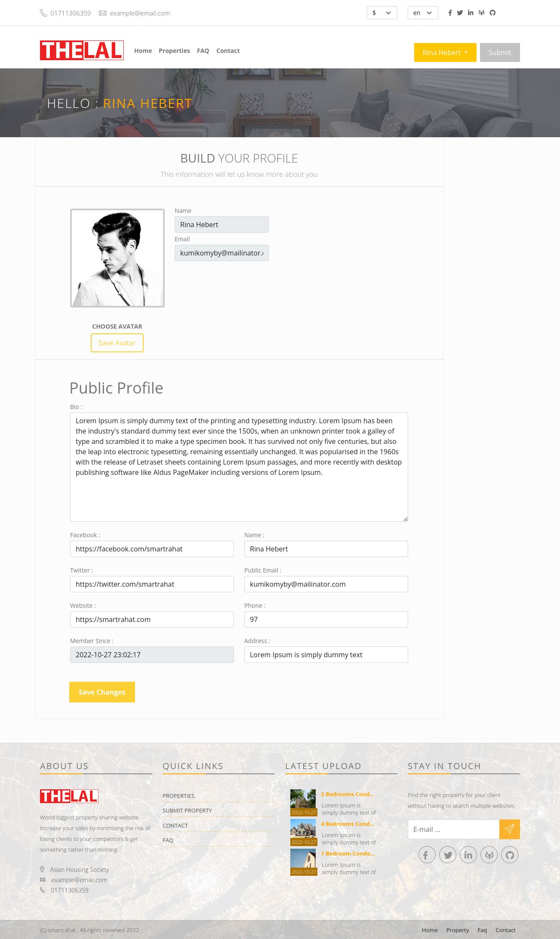Screen dimensions: 560x939
Task: Click the GitLab icon in the top bar
Action: tap(482, 13)
